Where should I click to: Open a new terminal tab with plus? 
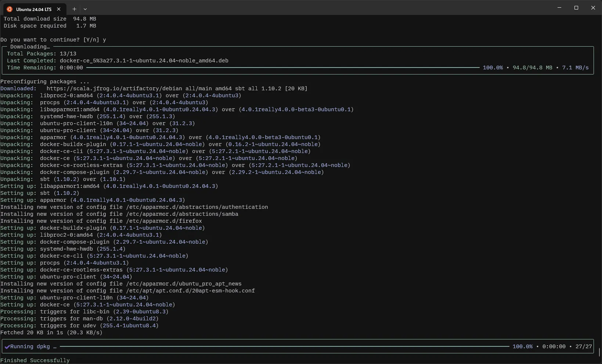(x=74, y=9)
